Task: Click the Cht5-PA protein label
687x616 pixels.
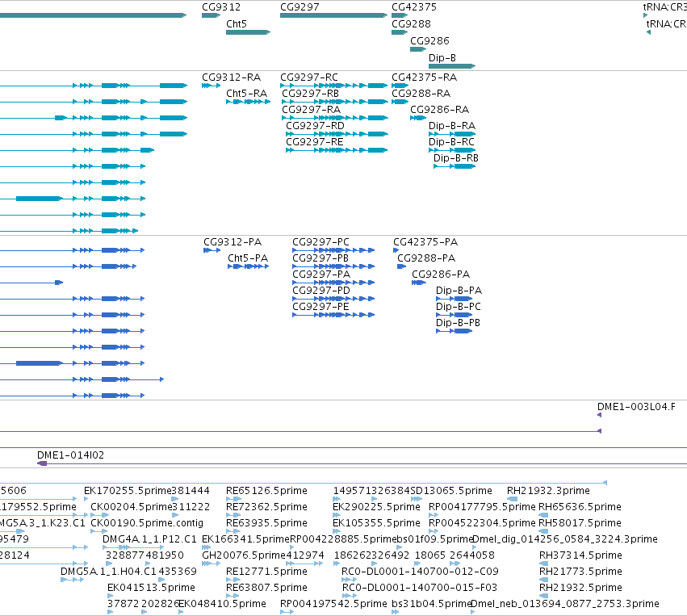Action: pyautogui.click(x=248, y=258)
